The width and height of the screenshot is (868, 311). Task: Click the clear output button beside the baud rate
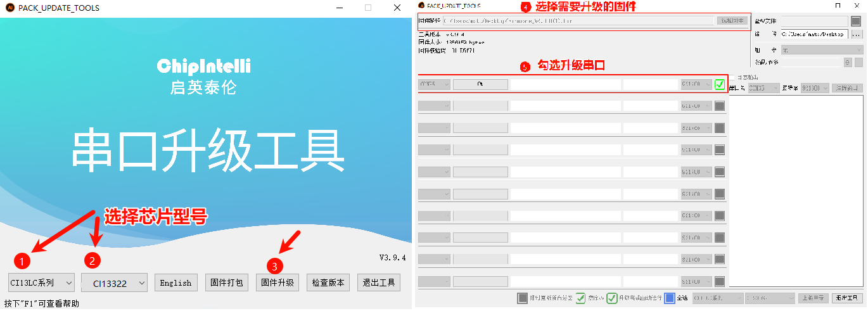click(x=848, y=88)
